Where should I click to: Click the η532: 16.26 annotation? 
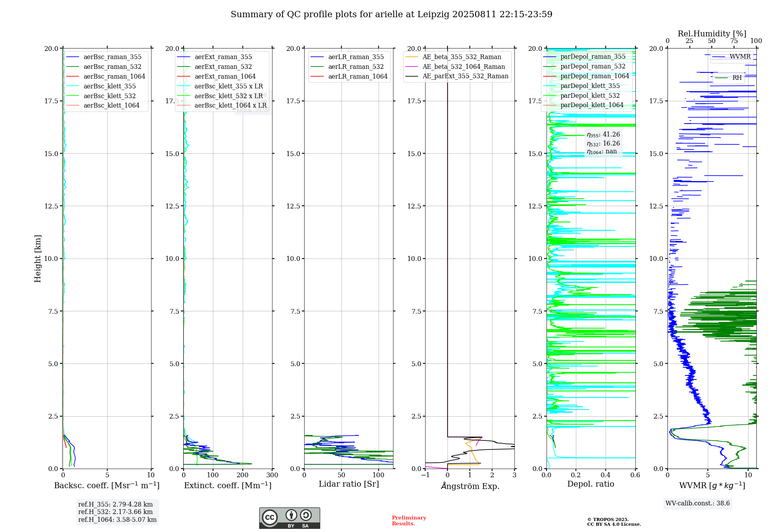coord(603,144)
